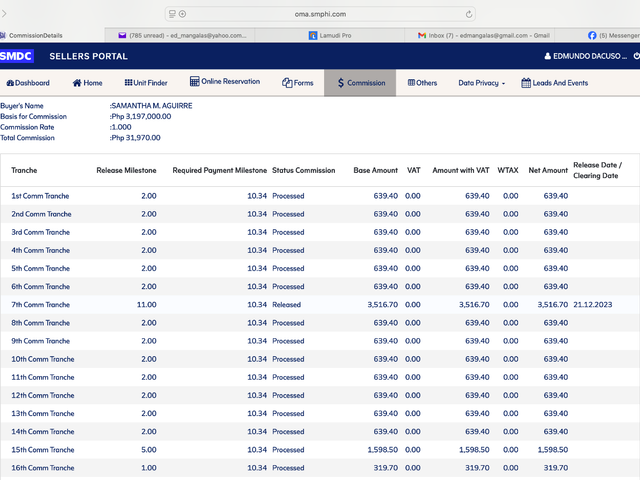Click the Dashboard gauge icon
Viewport: 640px width, 480px height.
(10, 83)
